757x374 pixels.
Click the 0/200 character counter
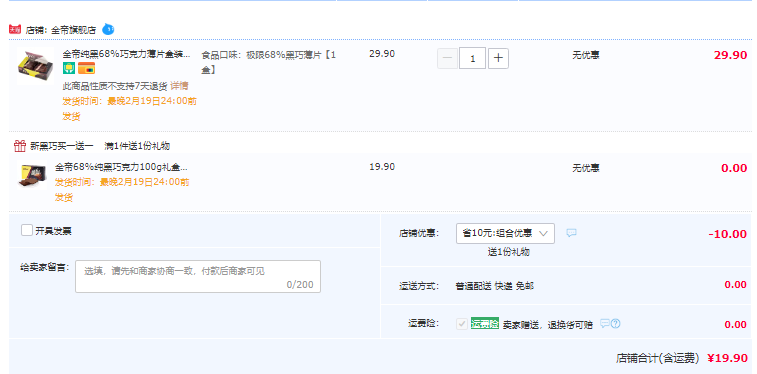tap(300, 285)
